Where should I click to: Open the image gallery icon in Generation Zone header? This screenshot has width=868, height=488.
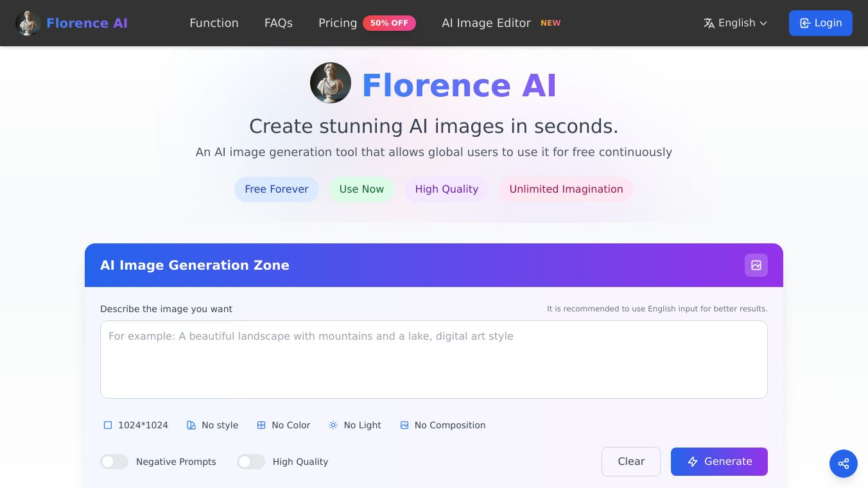click(756, 265)
